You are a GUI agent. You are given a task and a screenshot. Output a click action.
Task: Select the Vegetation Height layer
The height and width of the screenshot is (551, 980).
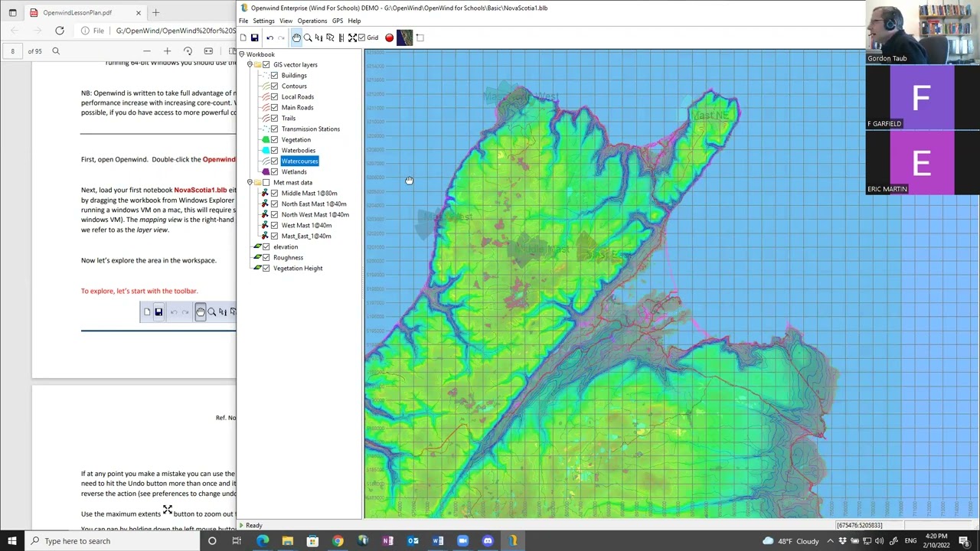point(298,268)
